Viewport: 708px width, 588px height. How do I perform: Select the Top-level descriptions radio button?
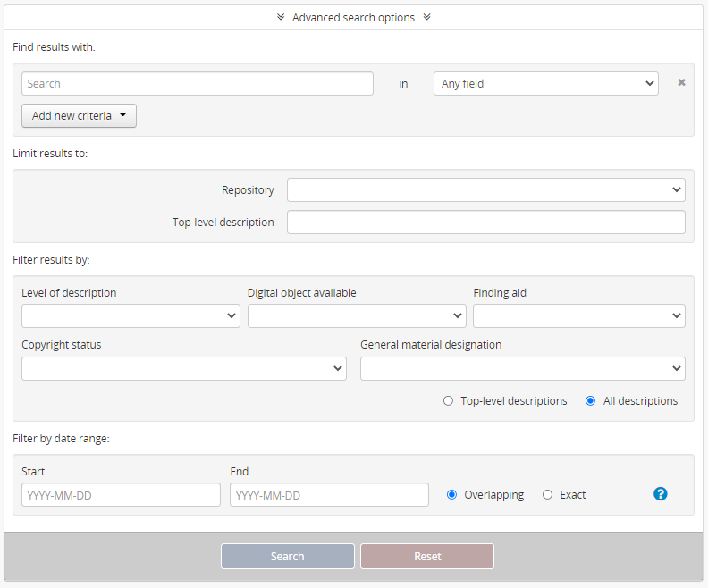[449, 401]
